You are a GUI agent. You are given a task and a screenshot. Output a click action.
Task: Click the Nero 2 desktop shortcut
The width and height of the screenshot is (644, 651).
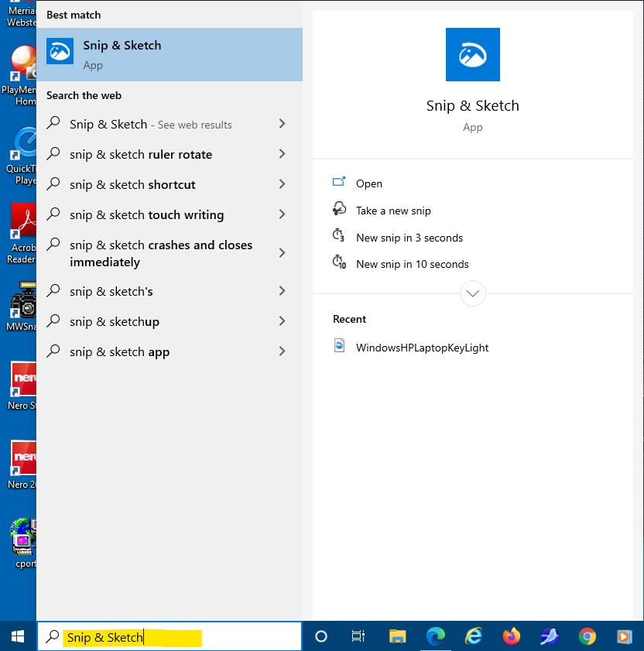coord(23,465)
